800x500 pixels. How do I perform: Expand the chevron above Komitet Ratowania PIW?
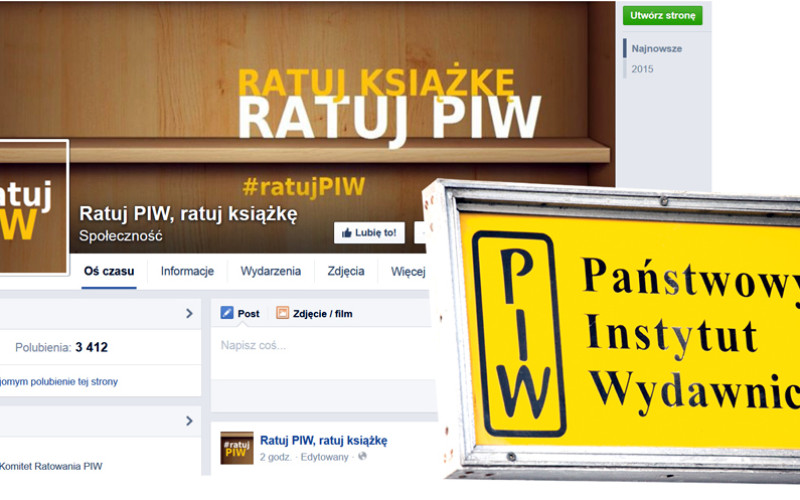189,420
